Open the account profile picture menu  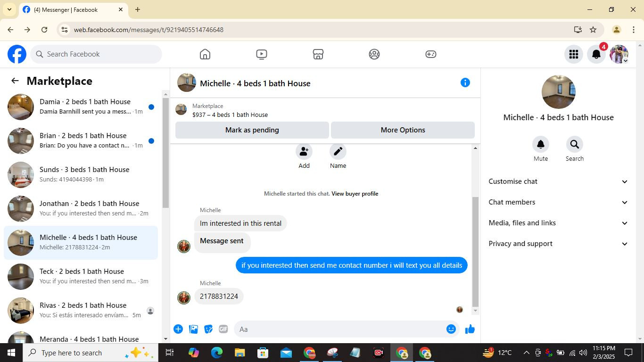click(x=619, y=54)
